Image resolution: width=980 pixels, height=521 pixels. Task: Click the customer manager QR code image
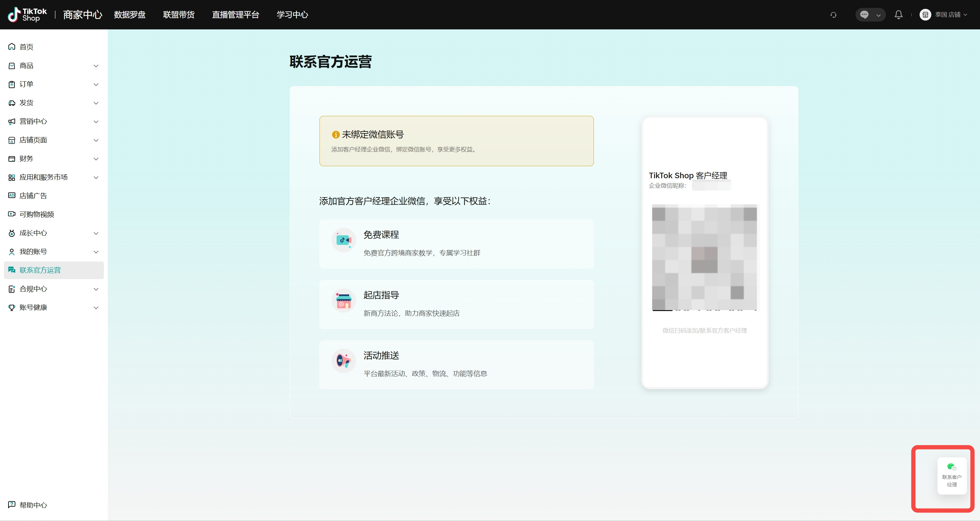tap(704, 258)
